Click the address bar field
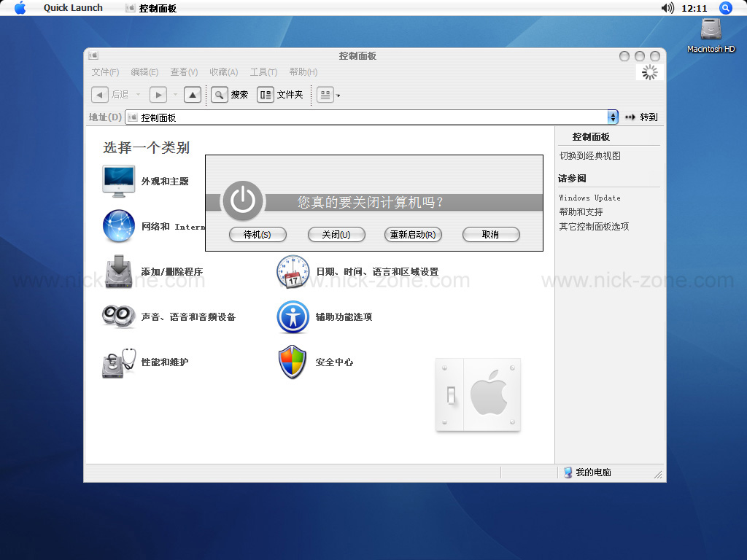Viewport: 747px width, 560px height. coord(366,117)
